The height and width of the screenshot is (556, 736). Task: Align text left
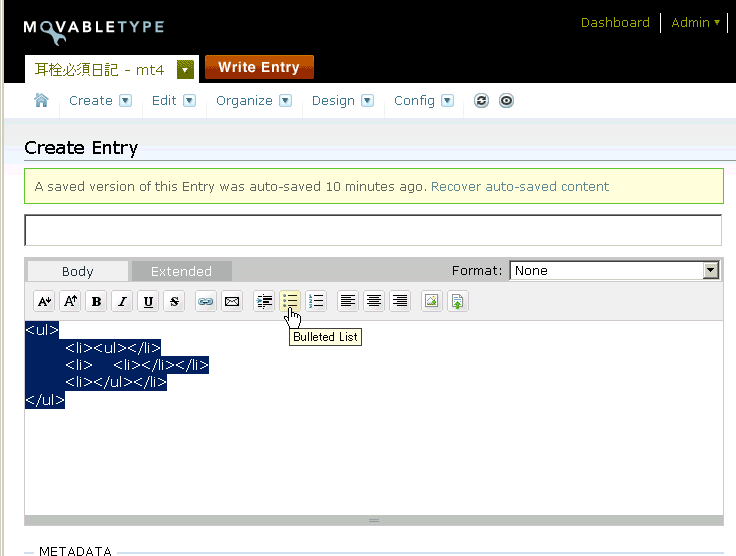(x=348, y=301)
